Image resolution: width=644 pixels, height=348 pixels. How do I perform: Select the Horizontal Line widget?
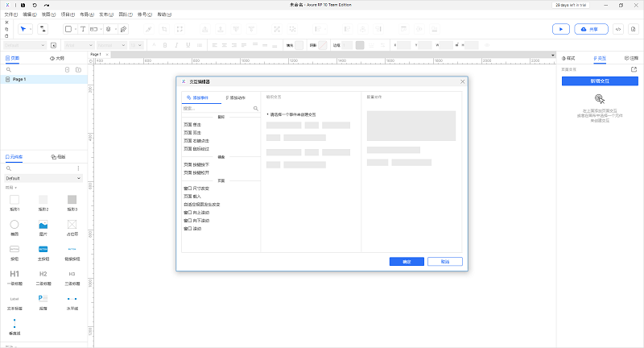72,301
